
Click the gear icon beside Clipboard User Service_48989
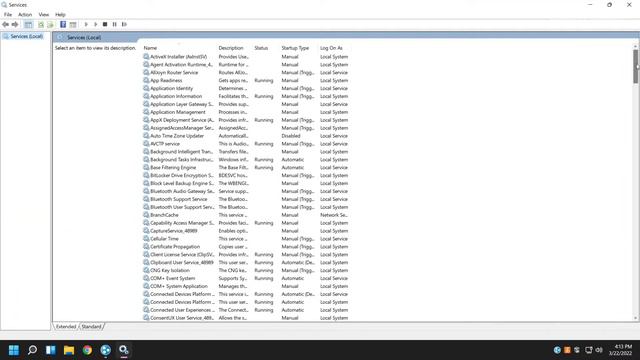[146, 262]
